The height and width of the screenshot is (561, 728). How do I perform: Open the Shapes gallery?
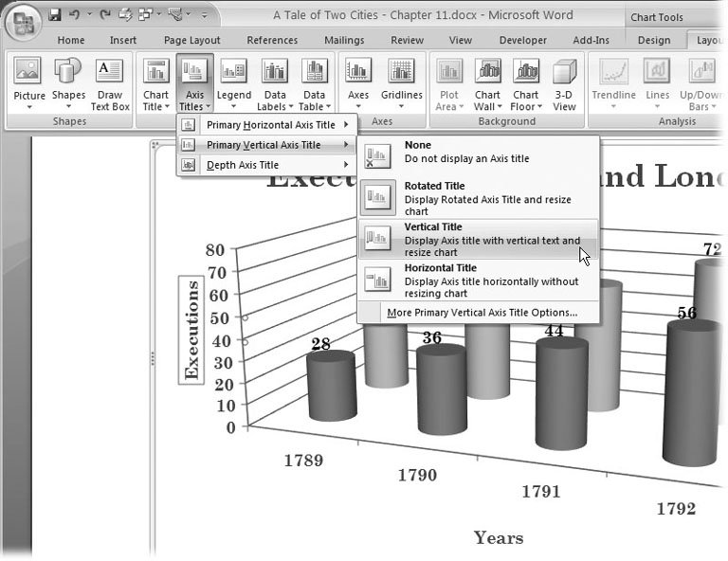point(68,83)
